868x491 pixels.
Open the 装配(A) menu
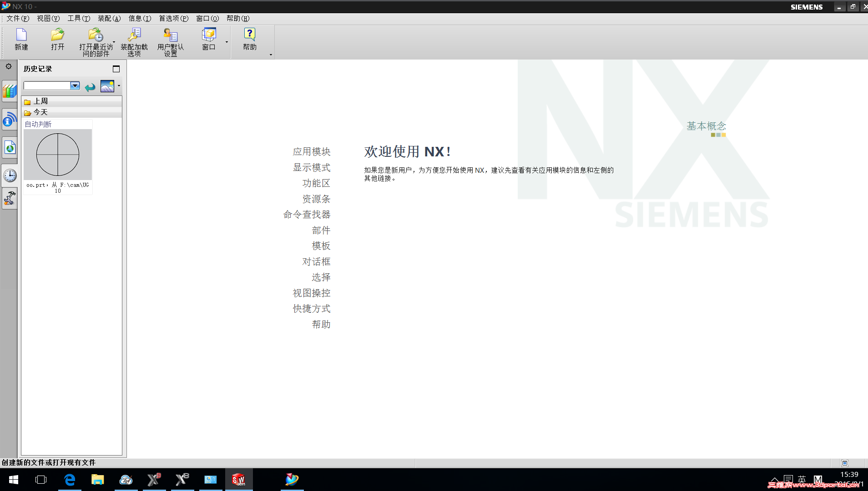pyautogui.click(x=109, y=19)
